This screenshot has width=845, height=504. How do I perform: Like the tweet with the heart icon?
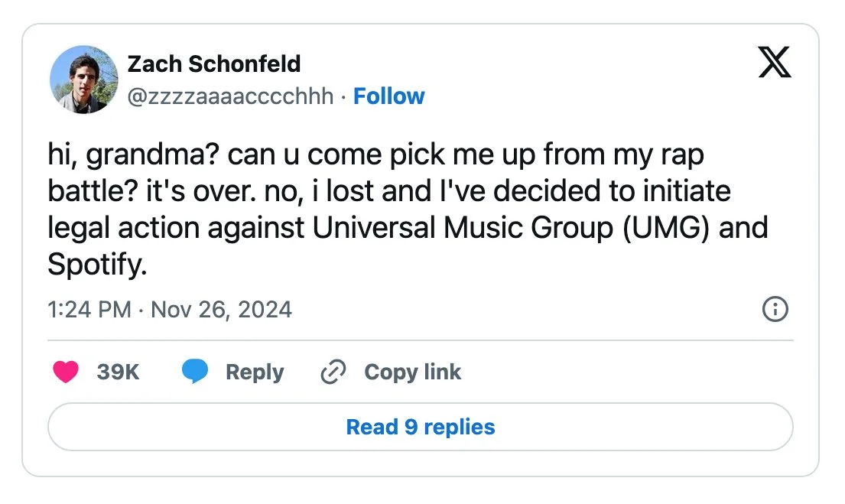(66, 372)
